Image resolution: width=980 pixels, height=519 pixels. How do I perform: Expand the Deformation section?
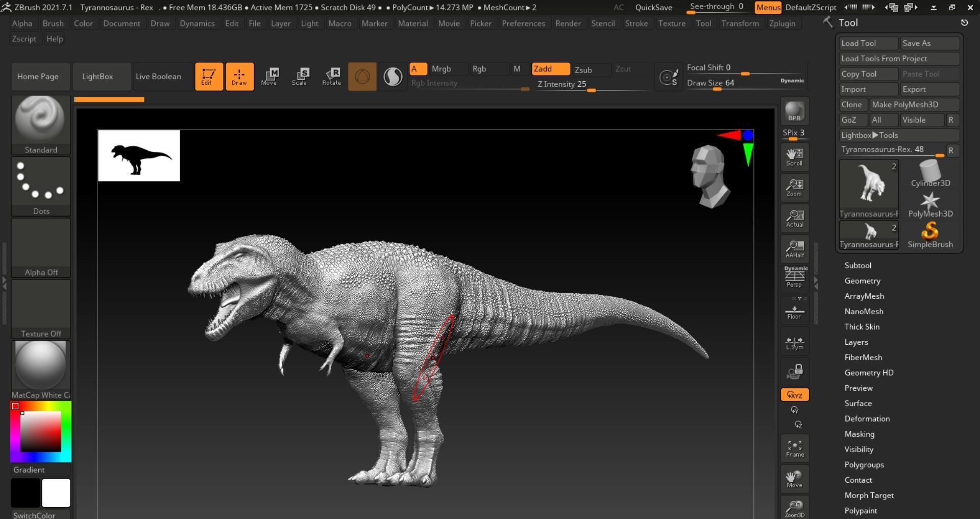point(867,419)
